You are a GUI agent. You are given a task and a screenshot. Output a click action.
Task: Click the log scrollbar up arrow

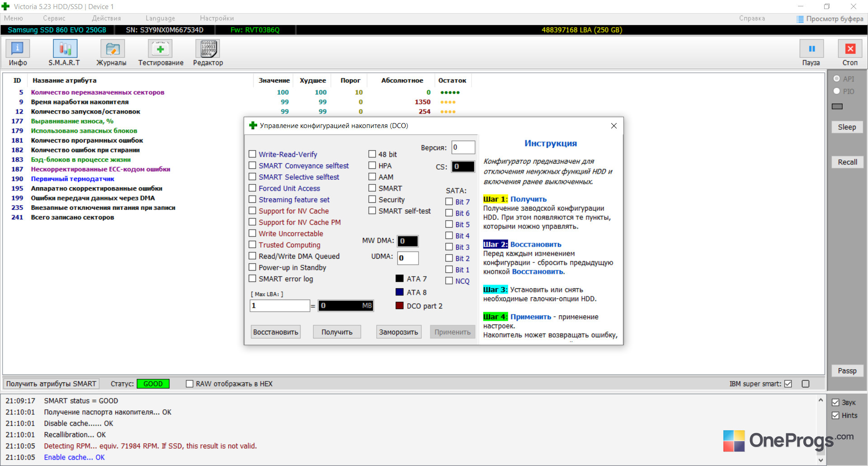(x=821, y=400)
